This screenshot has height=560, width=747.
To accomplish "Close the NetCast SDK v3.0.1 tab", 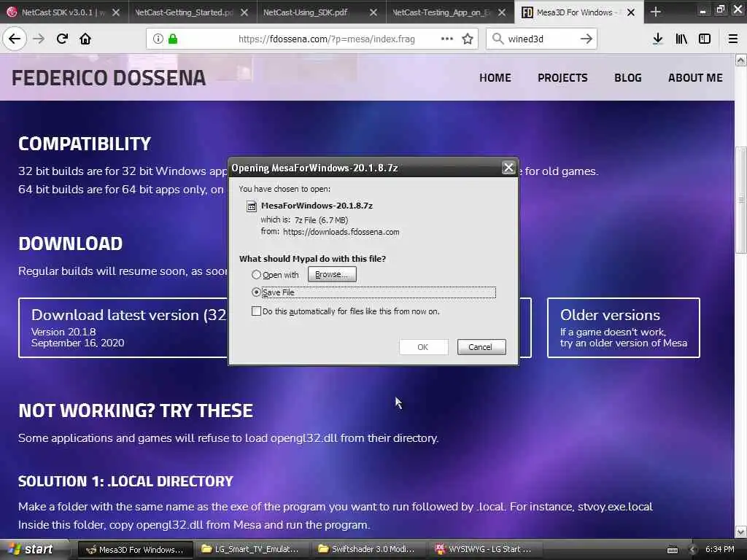I will tap(116, 12).
